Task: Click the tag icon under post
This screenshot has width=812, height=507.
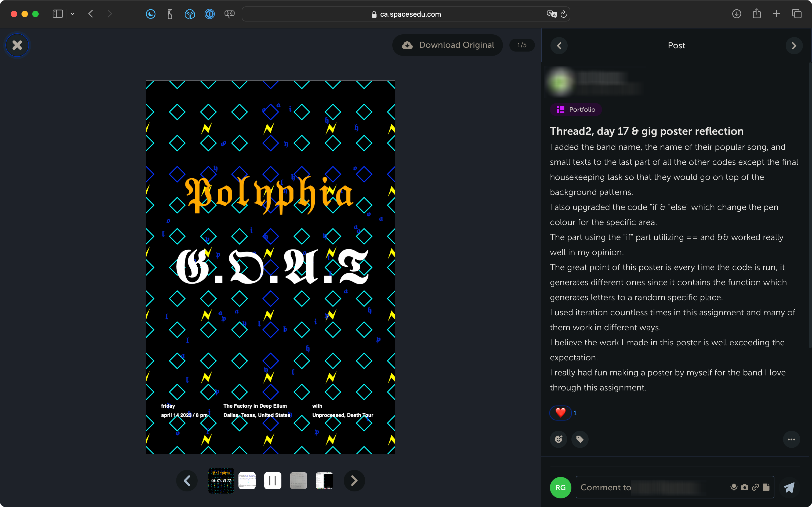Action: [x=580, y=439]
